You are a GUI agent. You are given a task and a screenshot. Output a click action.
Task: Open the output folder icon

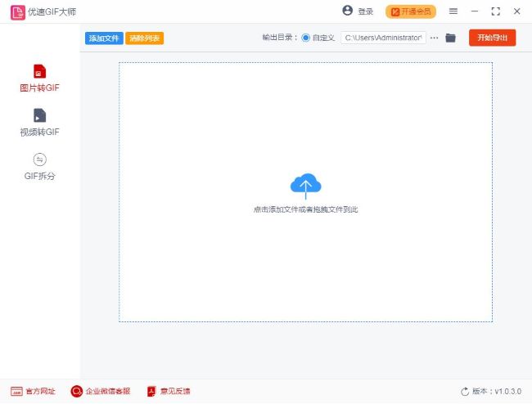pos(450,38)
